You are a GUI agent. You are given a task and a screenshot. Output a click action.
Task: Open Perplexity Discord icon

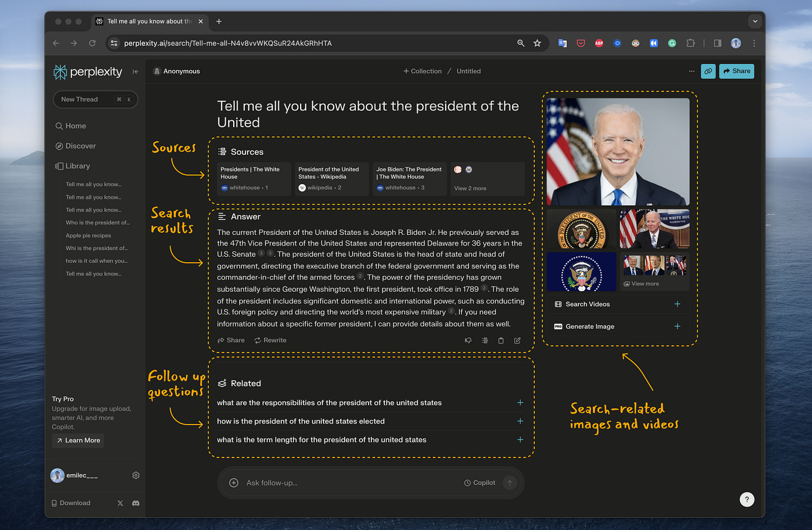tap(136, 503)
